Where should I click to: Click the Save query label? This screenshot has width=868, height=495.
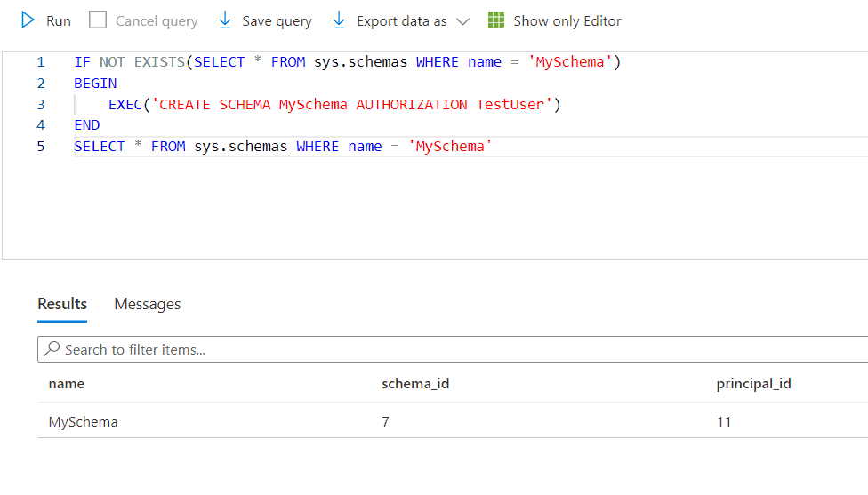tap(277, 21)
